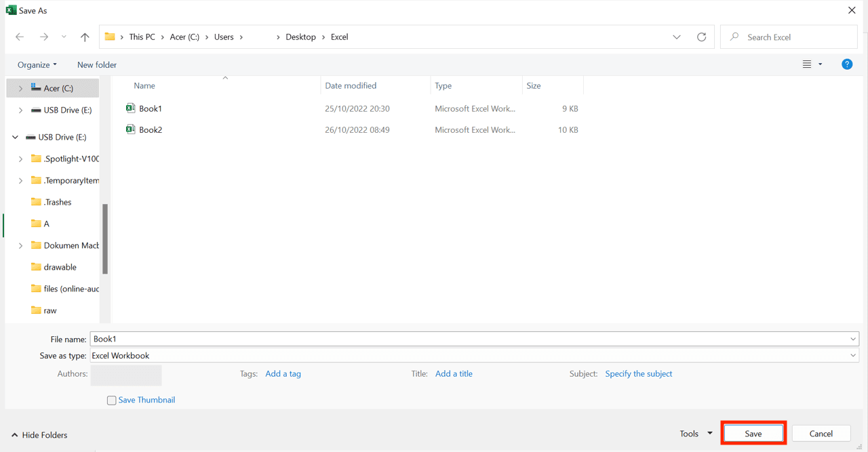Screen dimensions: 868x452
Task: Sort by Date modified column
Action: tap(351, 86)
